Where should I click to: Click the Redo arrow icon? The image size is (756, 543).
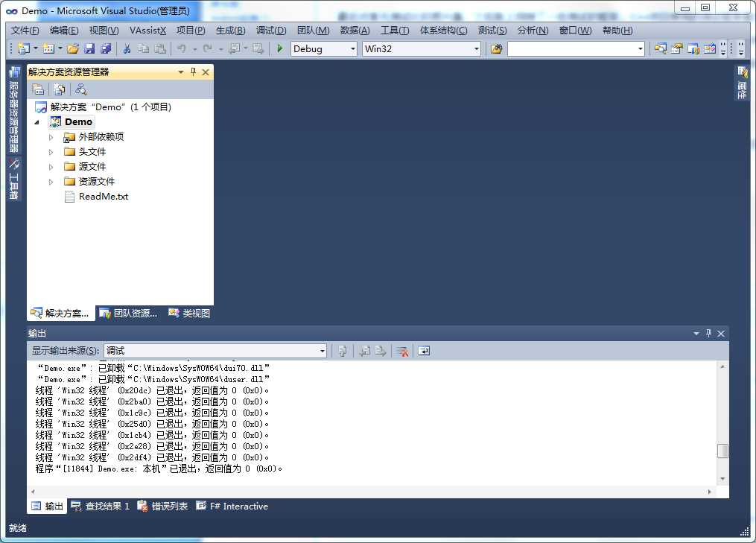[x=207, y=48]
